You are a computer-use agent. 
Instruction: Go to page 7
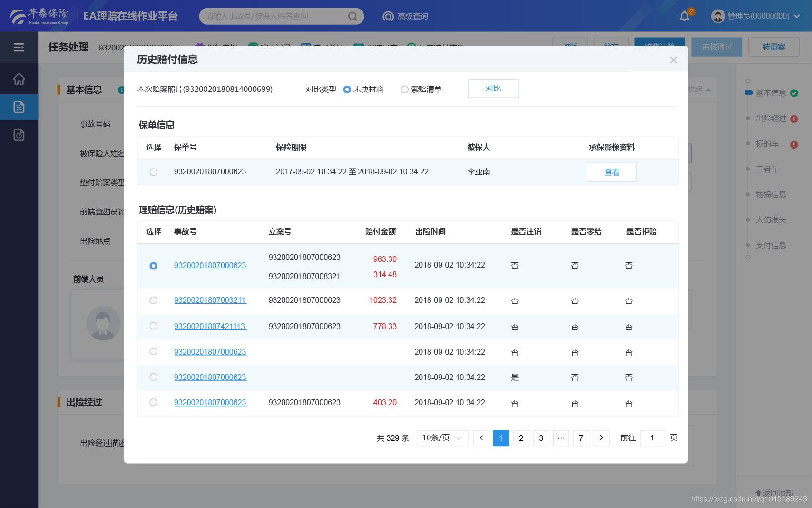[x=581, y=438]
